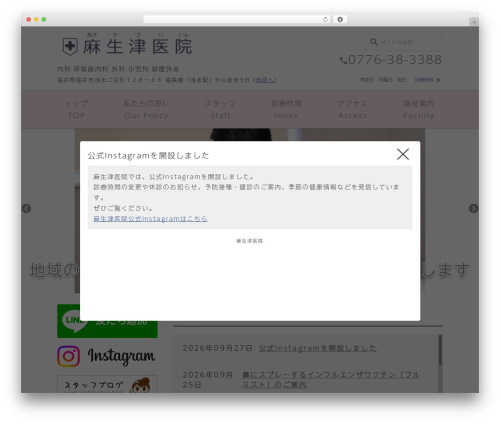Open the アクセス Access menu item
Image resolution: width=500 pixels, height=423 pixels.
pos(352,109)
